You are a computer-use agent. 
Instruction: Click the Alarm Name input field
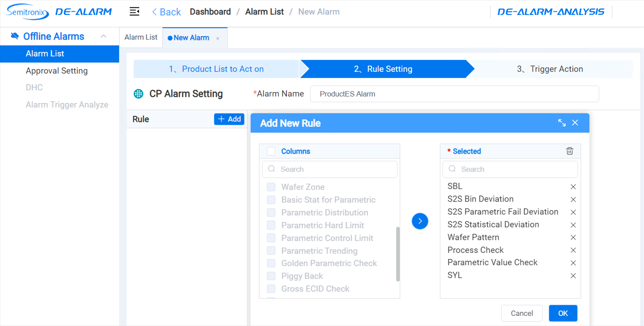click(454, 94)
